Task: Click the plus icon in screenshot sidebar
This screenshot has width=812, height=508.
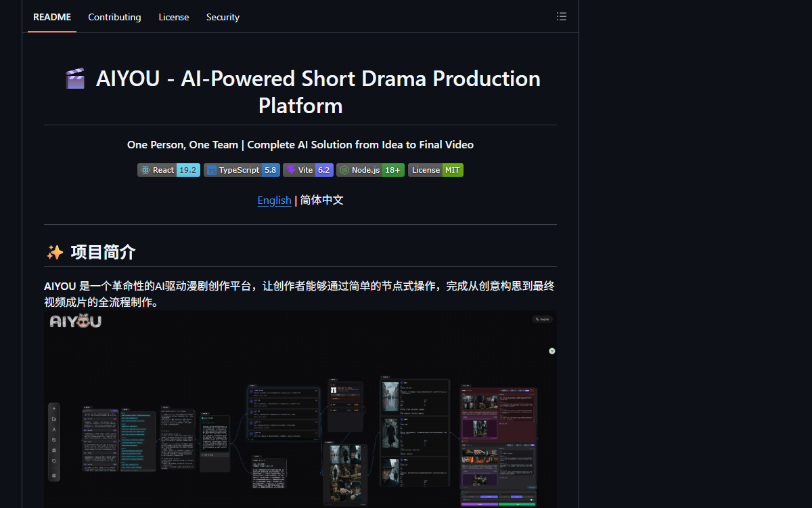Action: click(54, 408)
